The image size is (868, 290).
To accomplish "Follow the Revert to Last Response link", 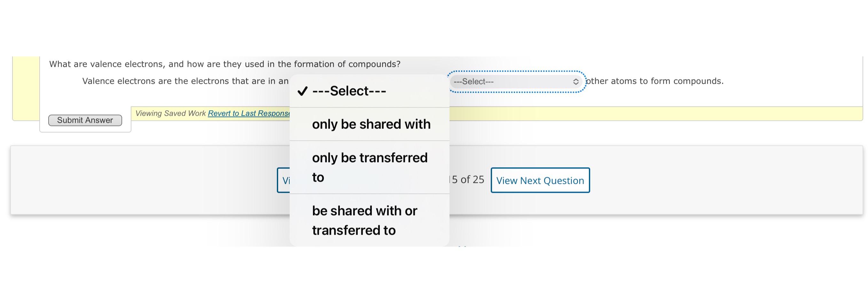I will tap(249, 114).
